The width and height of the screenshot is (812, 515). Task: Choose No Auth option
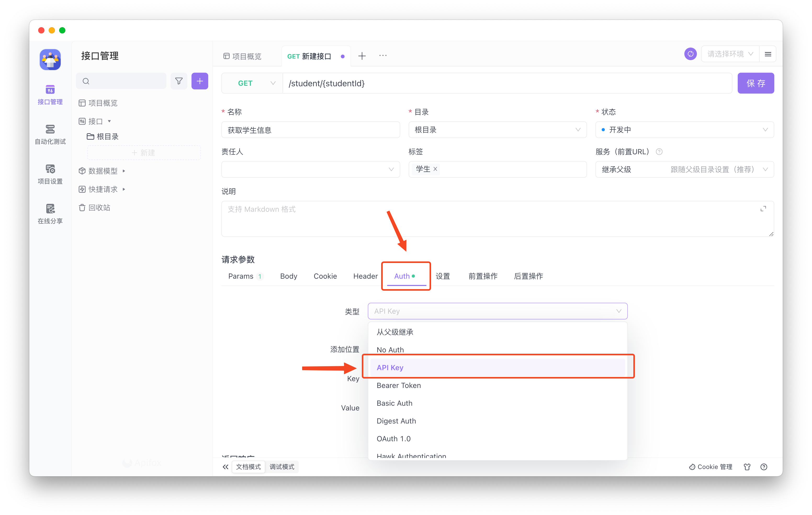[x=497, y=350]
